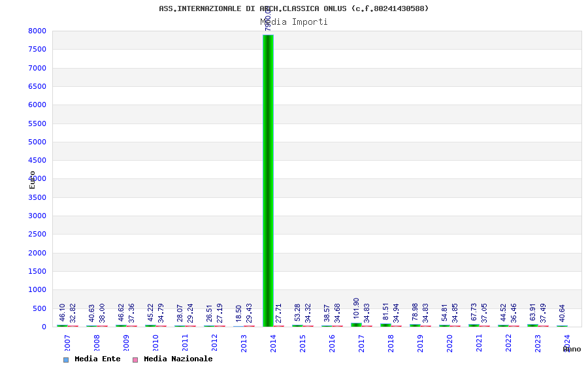This screenshot has height=392, width=588.
Task: Select the 'Media Nazionale' legend label
Action: tap(178, 359)
